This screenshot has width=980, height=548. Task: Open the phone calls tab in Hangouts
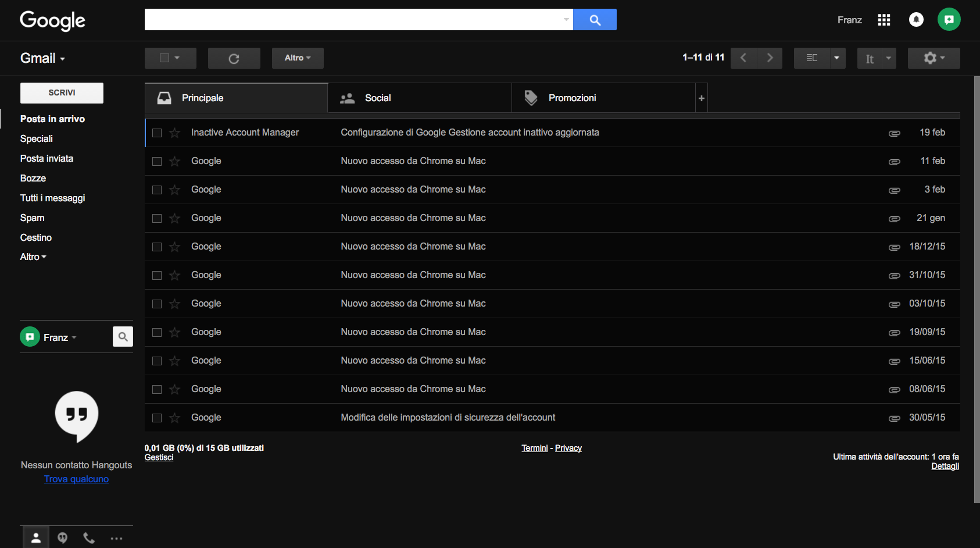[89, 538]
